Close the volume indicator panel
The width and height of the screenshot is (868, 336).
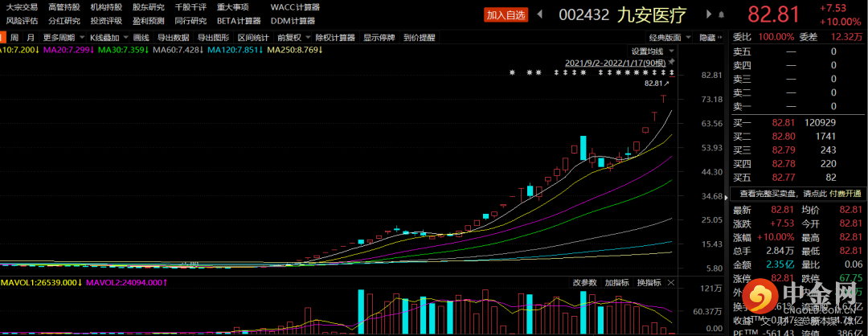[671, 283]
